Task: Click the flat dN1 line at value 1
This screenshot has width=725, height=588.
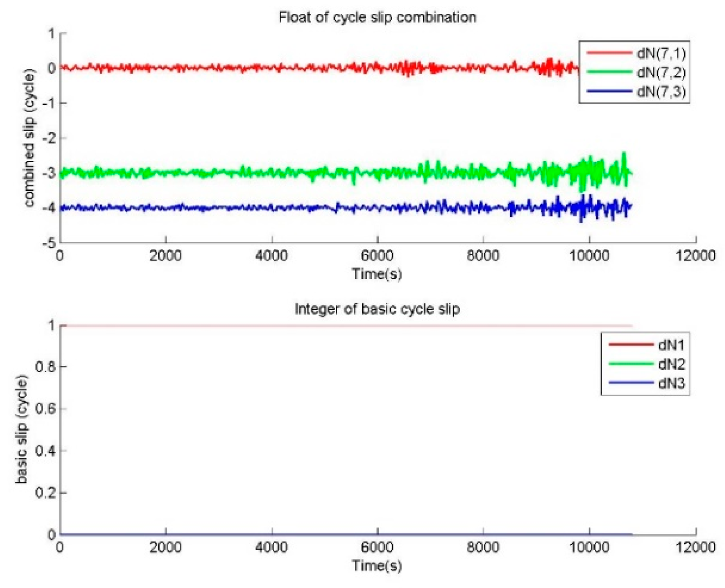Action: click(x=346, y=326)
